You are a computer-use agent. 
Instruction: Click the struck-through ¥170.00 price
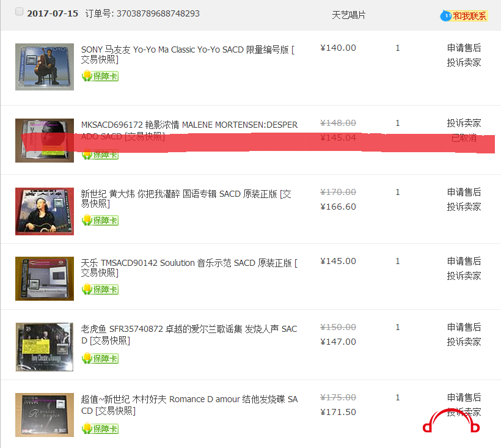338,192
